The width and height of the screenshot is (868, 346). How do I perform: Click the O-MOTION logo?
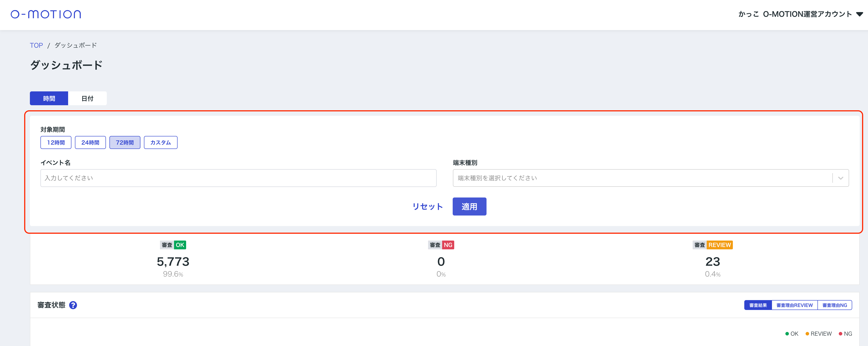click(46, 14)
